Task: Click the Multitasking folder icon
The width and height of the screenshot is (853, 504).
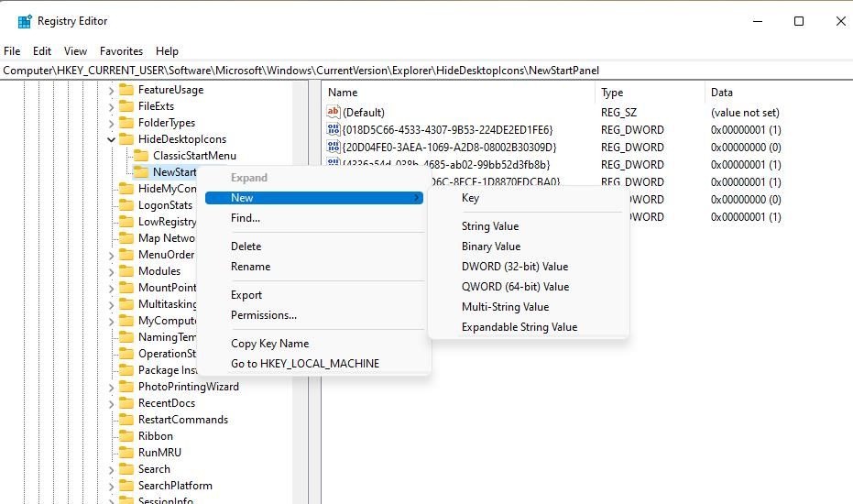Action: pyautogui.click(x=126, y=303)
